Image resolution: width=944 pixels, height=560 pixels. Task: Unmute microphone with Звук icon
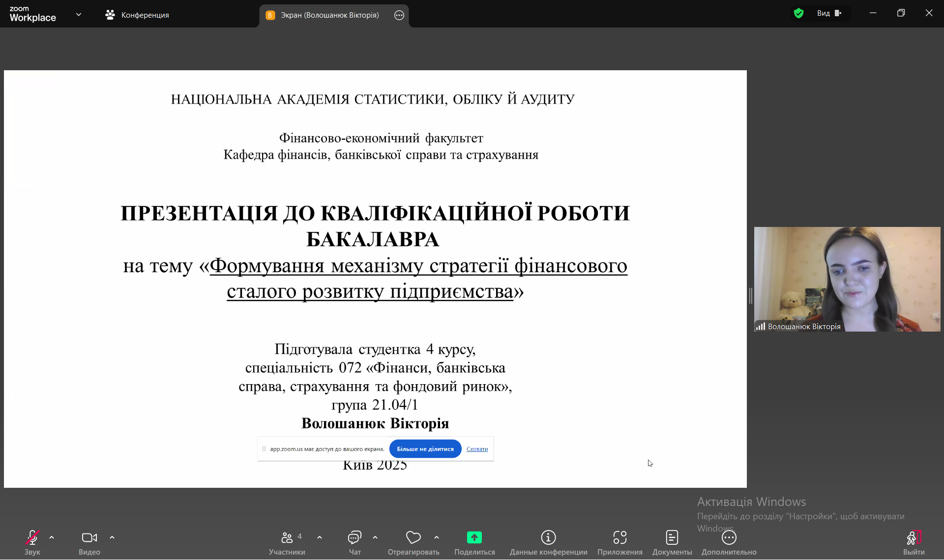pos(32,538)
